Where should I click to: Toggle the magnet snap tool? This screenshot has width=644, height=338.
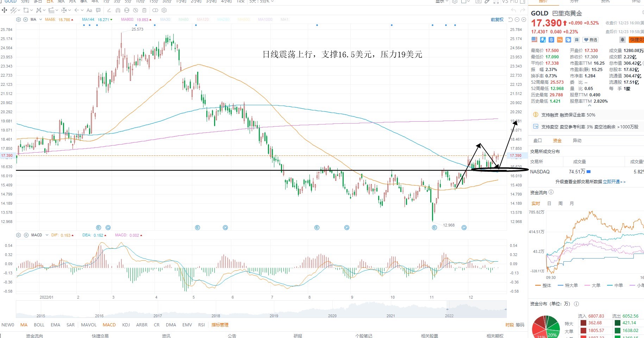point(118,10)
